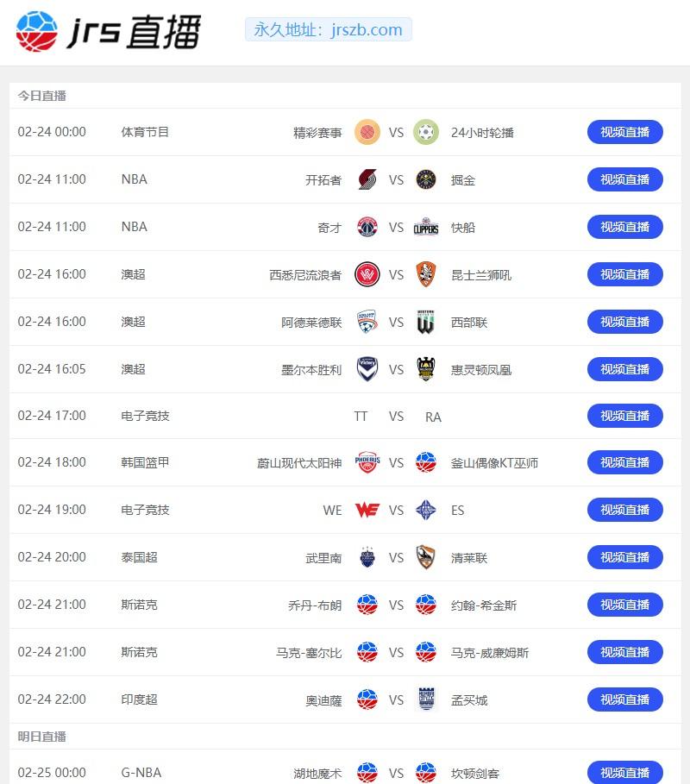Click the Denver Nuggets (掘金) team logo
The height and width of the screenshot is (784, 690).
coord(425,180)
